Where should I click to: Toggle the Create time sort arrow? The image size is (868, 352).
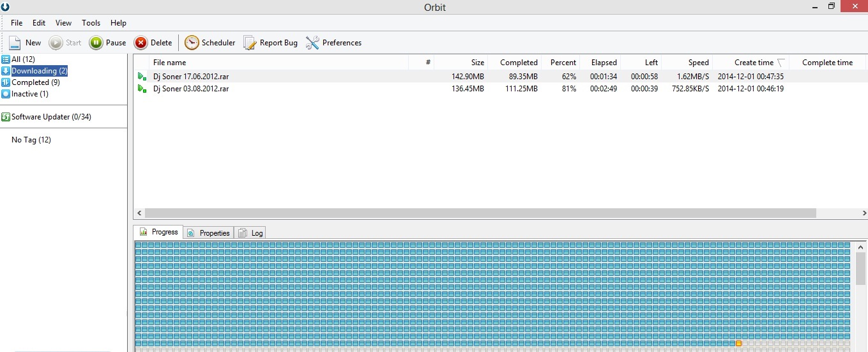coord(780,63)
